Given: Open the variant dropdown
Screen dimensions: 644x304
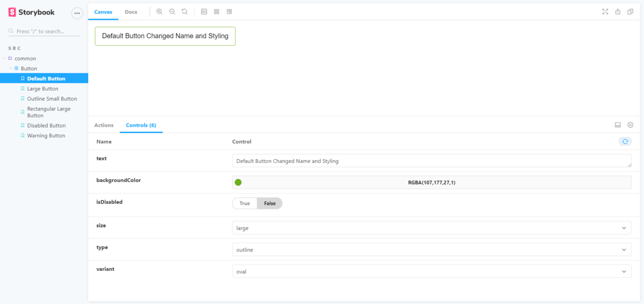Looking at the screenshot, I should click(x=431, y=271).
